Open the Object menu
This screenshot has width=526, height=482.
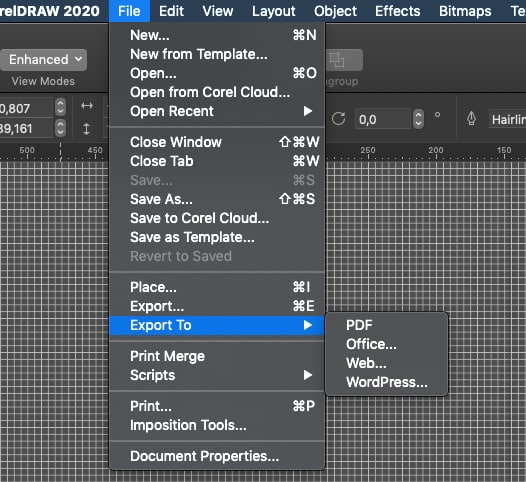335,11
